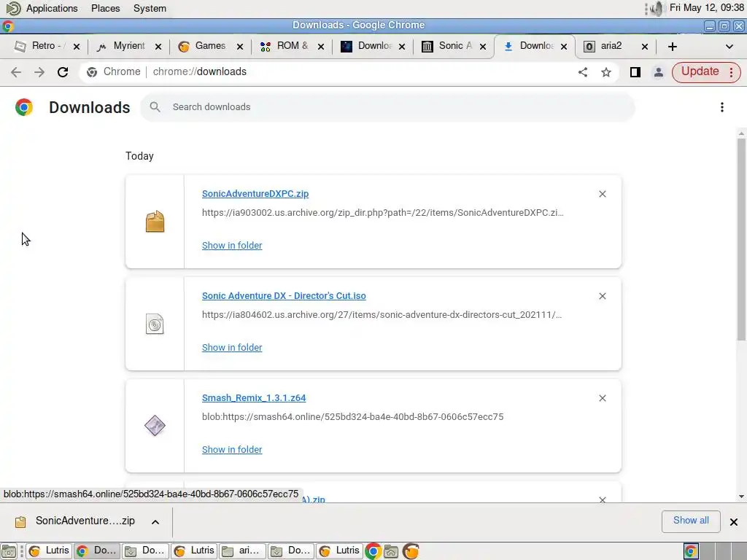
Task: Show Smash_Remix_1.3.1.z64 in folder
Action: pyautogui.click(x=232, y=449)
